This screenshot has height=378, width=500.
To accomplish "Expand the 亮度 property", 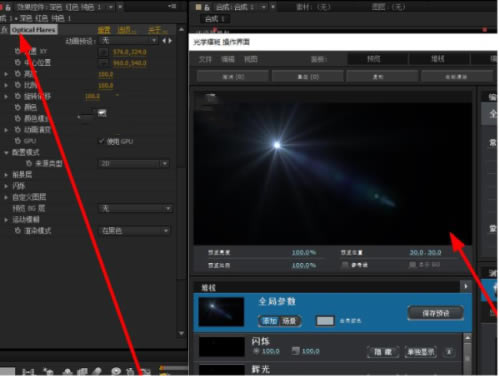I will tap(6, 74).
